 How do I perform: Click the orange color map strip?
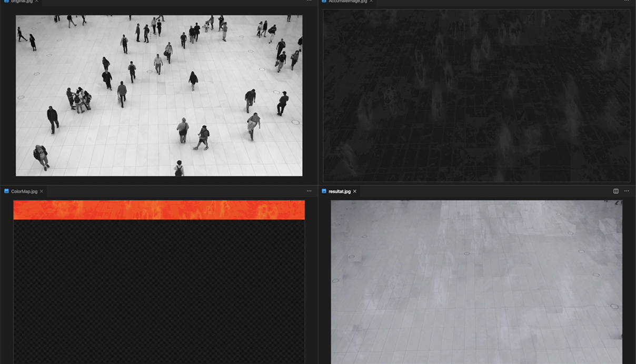click(159, 210)
